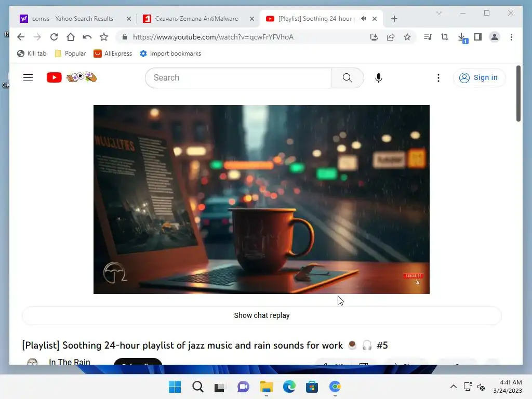Click the video player to pause
Viewport: 532px width, 399px height.
[x=261, y=199]
